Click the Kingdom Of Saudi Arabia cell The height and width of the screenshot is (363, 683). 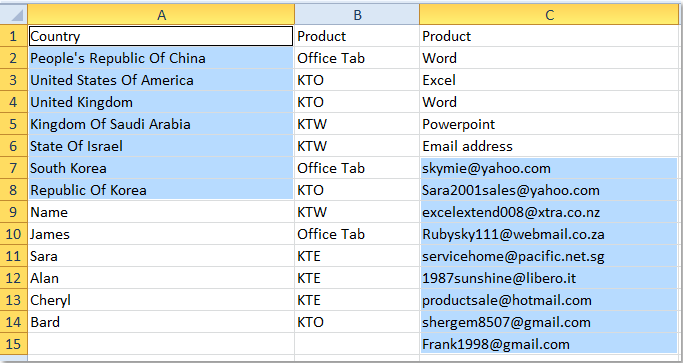tap(161, 124)
